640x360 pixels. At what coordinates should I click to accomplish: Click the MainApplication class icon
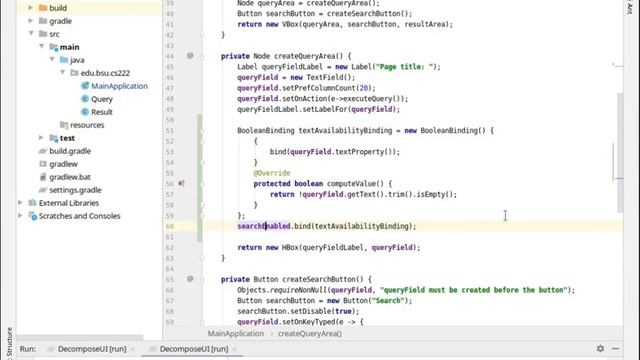[85, 86]
